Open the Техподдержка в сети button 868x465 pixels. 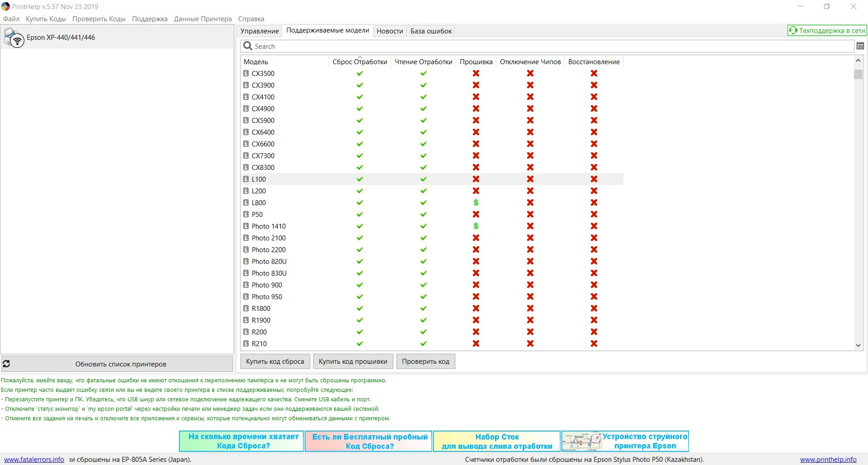pyautogui.click(x=827, y=30)
